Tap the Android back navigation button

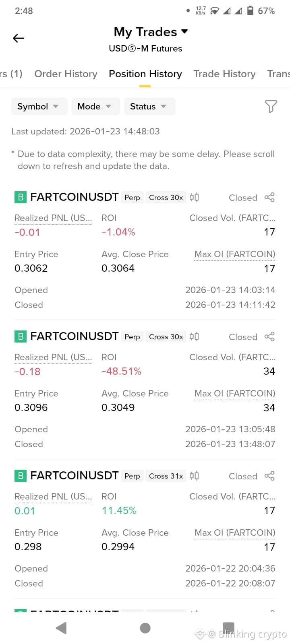(x=61, y=628)
